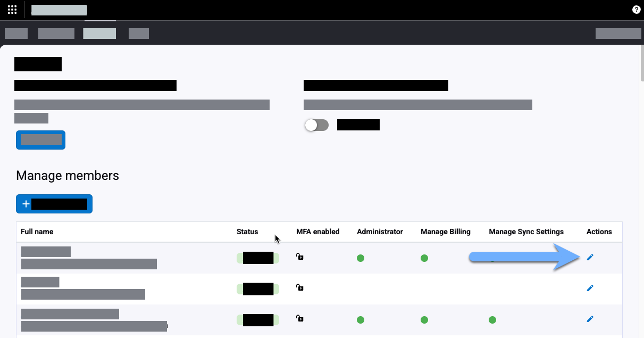Click the Administrator column header
Screen dimensions: 644x338
pyautogui.click(x=380, y=232)
